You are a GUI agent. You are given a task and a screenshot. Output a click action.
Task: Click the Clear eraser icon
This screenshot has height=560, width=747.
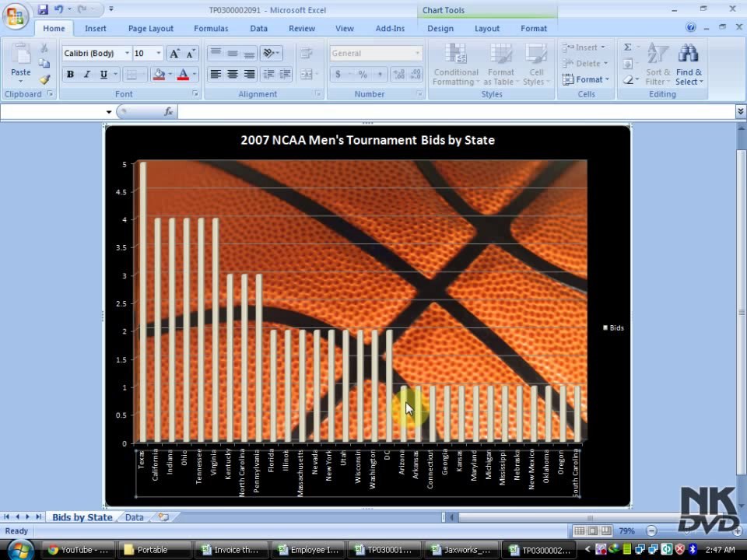628,79
